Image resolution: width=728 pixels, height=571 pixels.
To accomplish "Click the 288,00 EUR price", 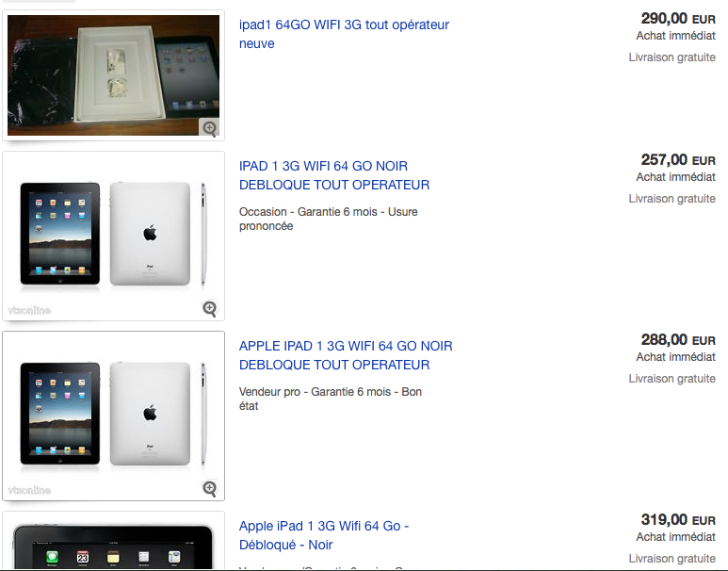I will click(678, 340).
